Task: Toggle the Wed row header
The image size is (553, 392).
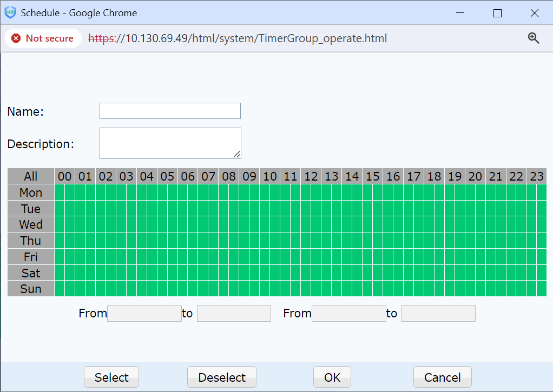Action: pos(31,224)
